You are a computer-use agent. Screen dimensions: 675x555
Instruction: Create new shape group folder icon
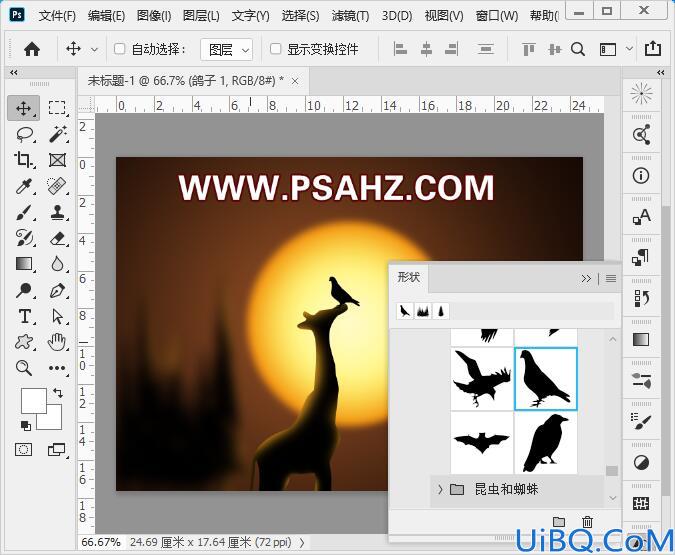click(559, 522)
